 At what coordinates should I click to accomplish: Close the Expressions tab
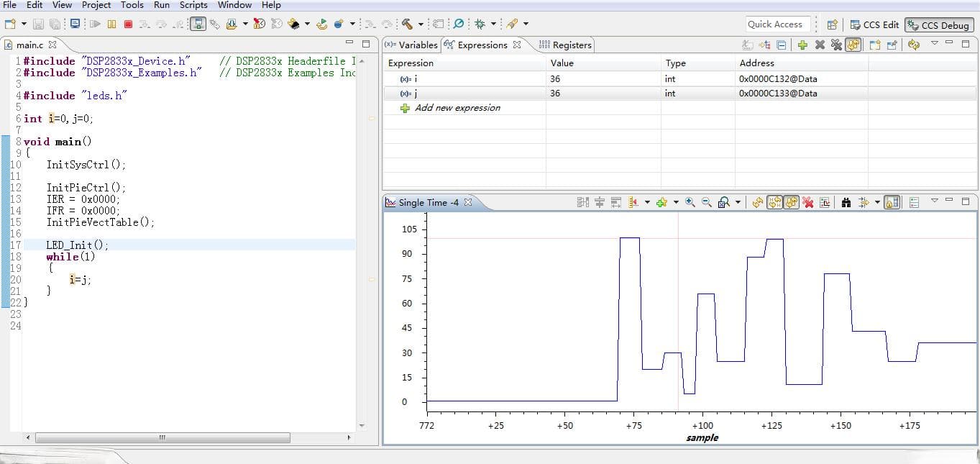tap(517, 45)
